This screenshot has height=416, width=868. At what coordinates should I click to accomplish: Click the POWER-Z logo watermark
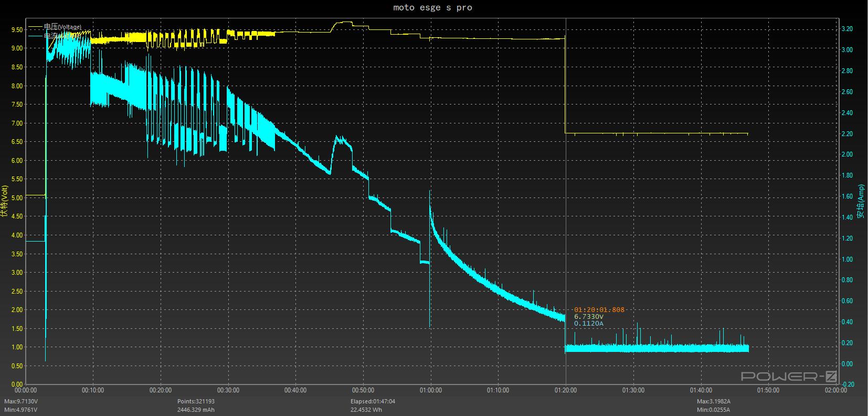coord(788,376)
